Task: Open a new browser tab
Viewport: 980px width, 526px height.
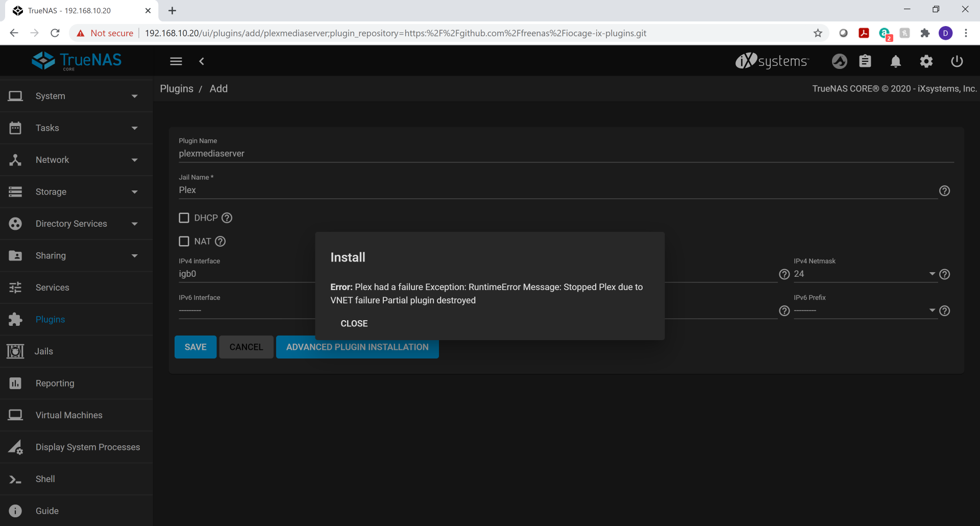Action: 173,10
